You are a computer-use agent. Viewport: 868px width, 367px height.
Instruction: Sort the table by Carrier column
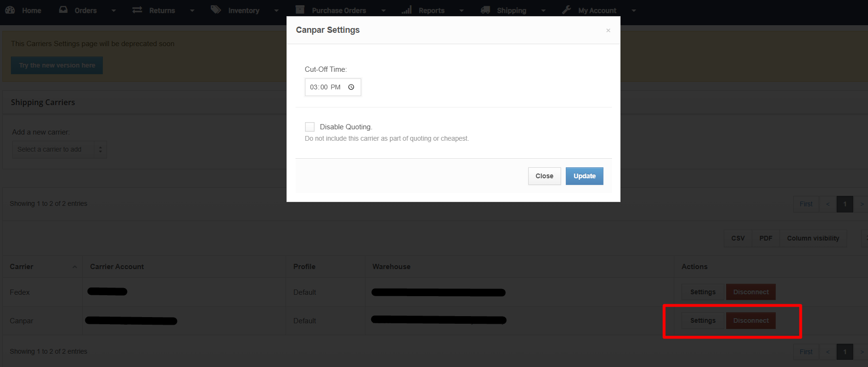pos(22,267)
